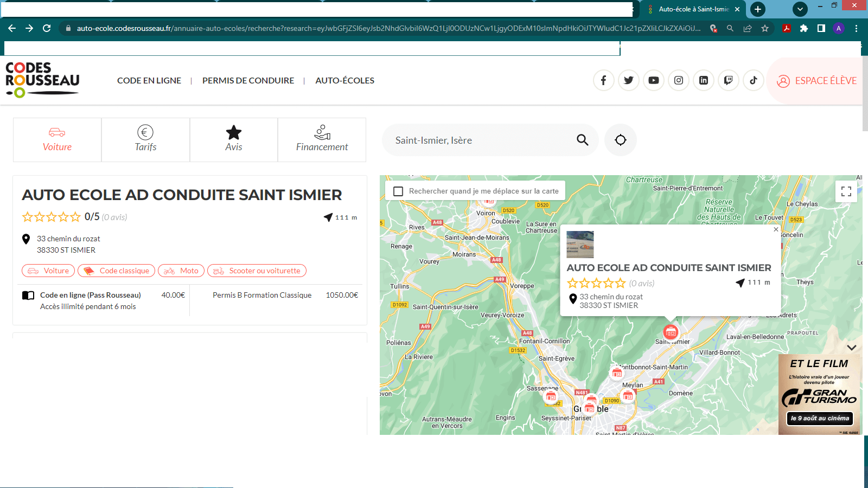Viewport: 868px width, 488px height.
Task: Open the PERMIS DE CONDUIRE menu
Action: (248, 80)
